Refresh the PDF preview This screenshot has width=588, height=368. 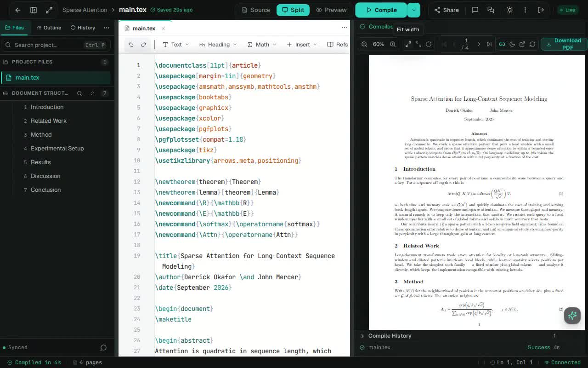click(x=532, y=44)
